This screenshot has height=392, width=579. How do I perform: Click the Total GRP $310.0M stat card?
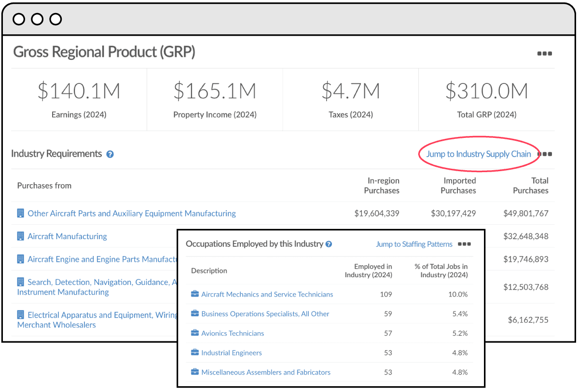[x=486, y=99]
